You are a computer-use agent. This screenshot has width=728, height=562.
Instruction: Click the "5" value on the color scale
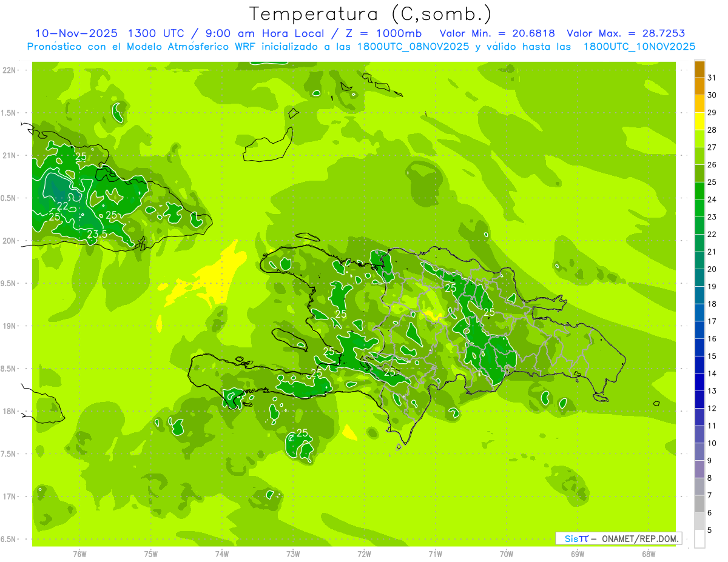(x=710, y=530)
